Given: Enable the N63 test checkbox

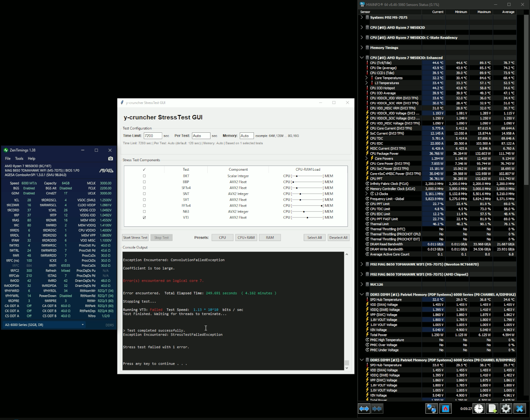Looking at the screenshot, I should click(x=144, y=211).
